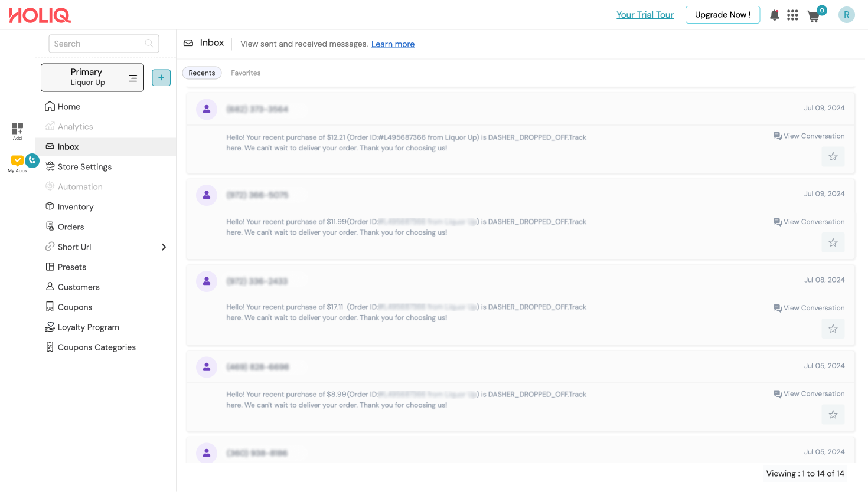Star the $11.99 purchase message
This screenshot has height=492, width=868.
(833, 242)
